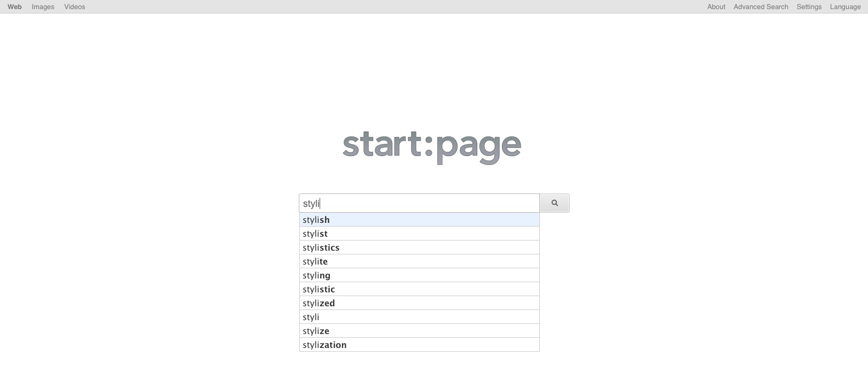
Task: Switch to the Images search tab
Action: 43,6
